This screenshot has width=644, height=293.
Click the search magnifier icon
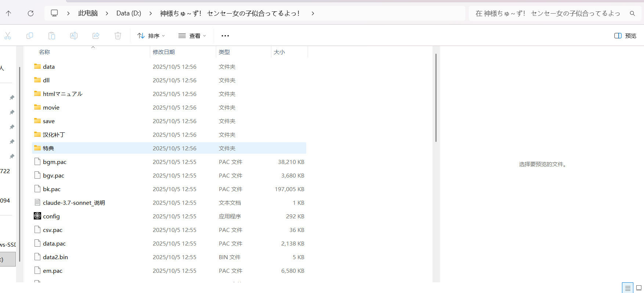coord(632,13)
